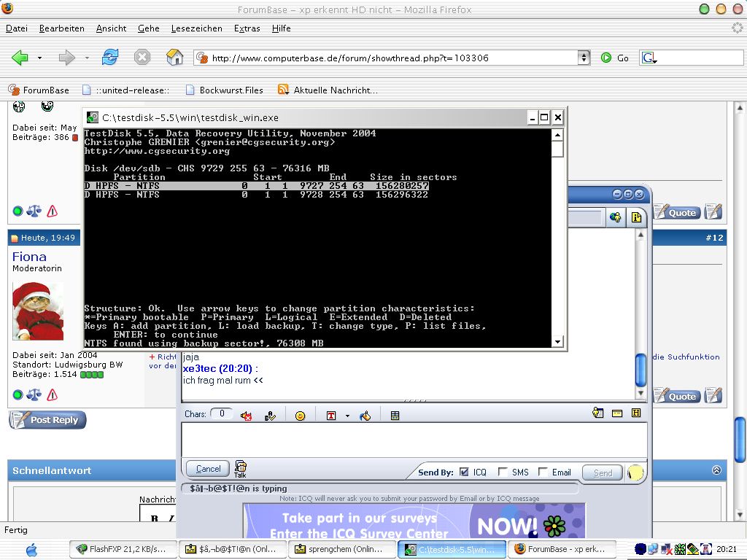Click into the ICQ message text area
Viewport: 747px width, 560px height.
pyautogui.click(x=414, y=440)
